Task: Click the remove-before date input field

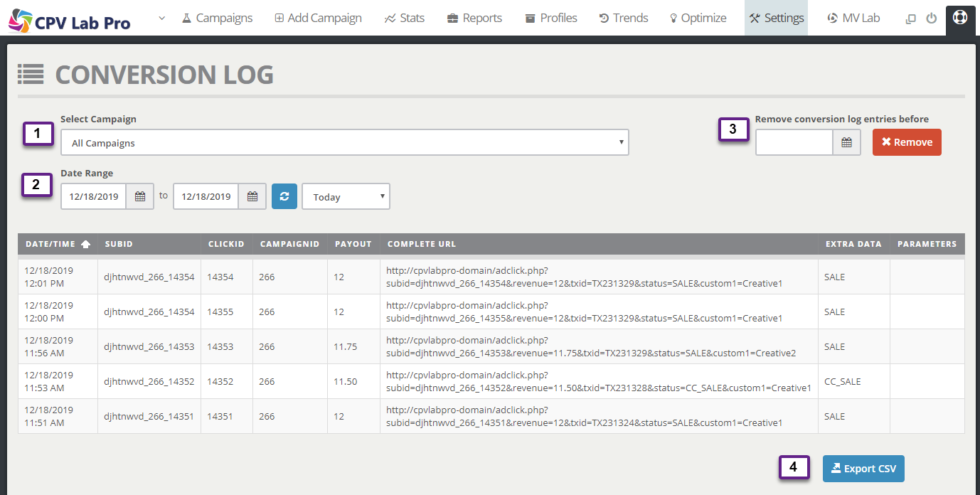Action: (x=794, y=143)
